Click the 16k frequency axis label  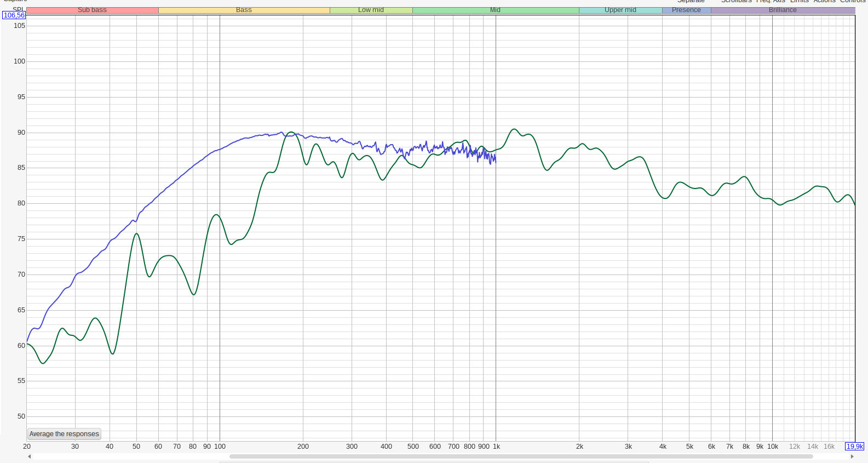pos(829,447)
